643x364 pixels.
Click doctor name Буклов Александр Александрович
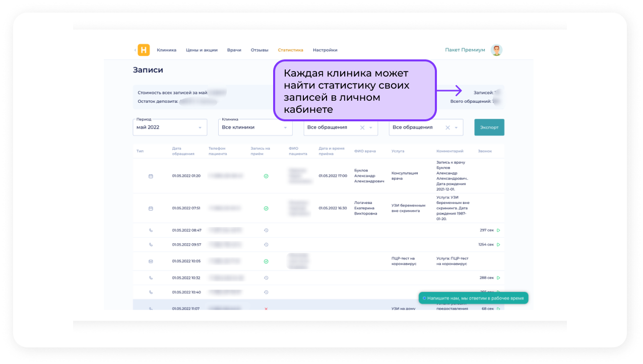(369, 176)
